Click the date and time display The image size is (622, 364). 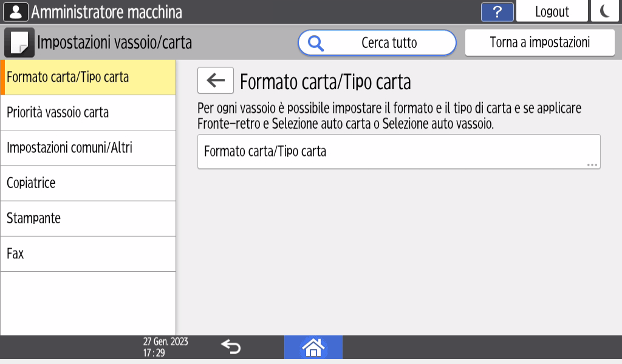(x=165, y=347)
